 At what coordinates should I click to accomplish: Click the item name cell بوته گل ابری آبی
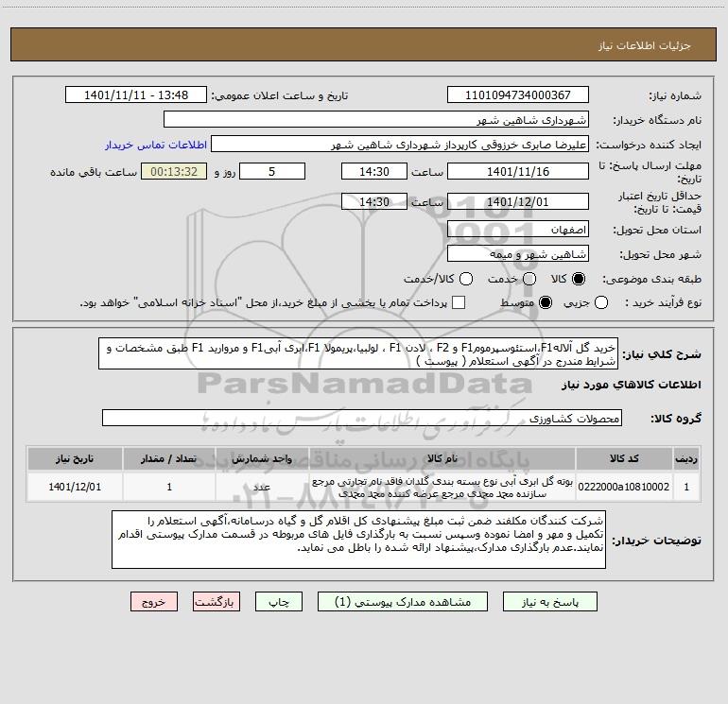(442, 487)
